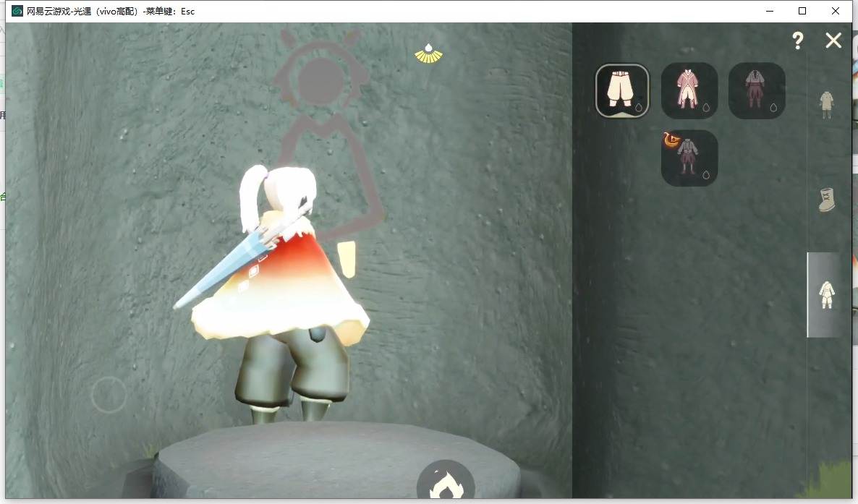Choose the pink long coat outfit
The width and height of the screenshot is (858, 504).
pos(689,91)
